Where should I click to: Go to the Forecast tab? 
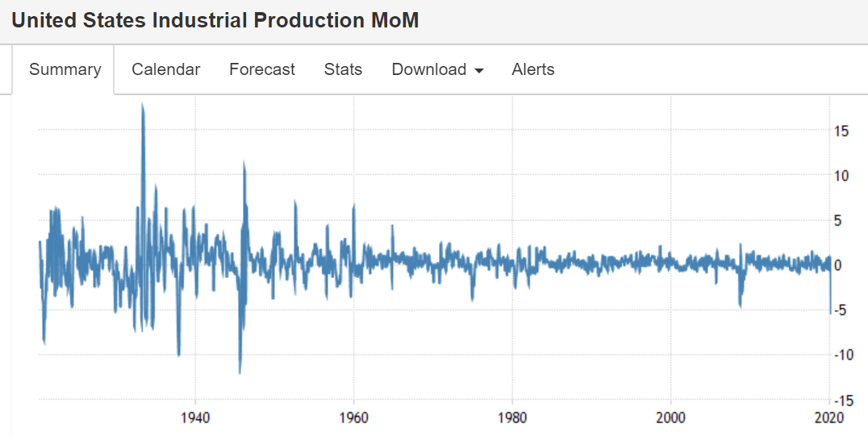(x=262, y=69)
